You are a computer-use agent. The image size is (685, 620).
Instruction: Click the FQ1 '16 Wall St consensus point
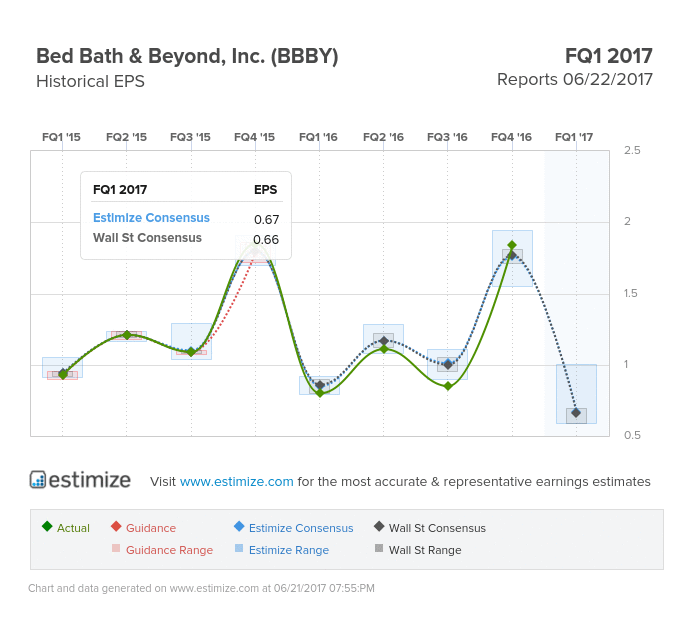pos(320,385)
